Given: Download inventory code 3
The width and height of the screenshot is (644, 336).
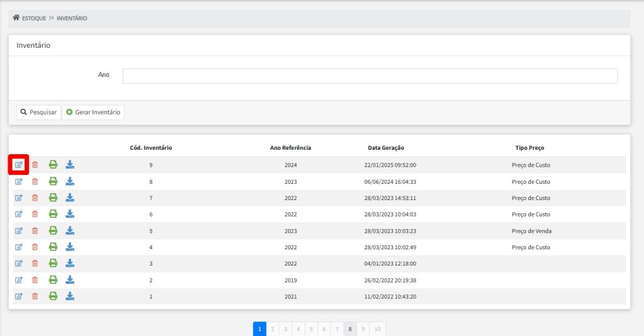Looking at the screenshot, I should pos(70,263).
